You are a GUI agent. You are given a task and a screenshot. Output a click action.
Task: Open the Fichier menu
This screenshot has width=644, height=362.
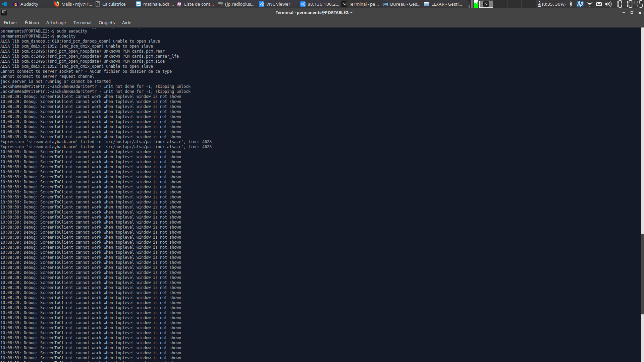coord(10,22)
